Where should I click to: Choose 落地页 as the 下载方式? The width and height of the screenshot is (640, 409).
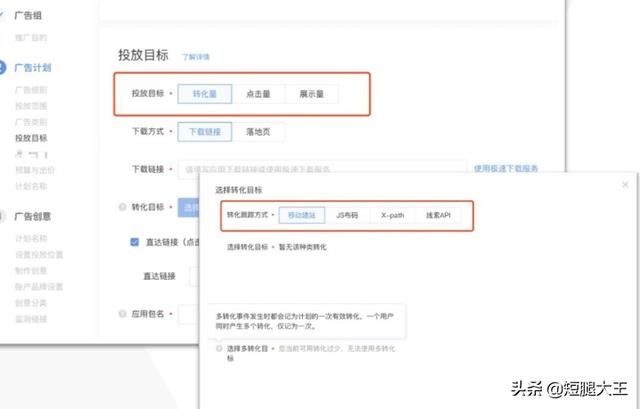click(x=258, y=132)
